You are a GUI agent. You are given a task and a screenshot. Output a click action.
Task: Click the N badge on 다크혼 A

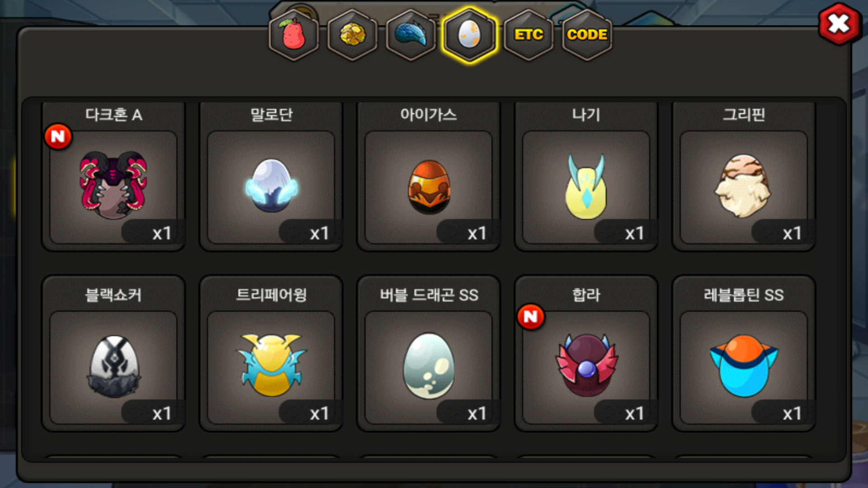tap(58, 136)
